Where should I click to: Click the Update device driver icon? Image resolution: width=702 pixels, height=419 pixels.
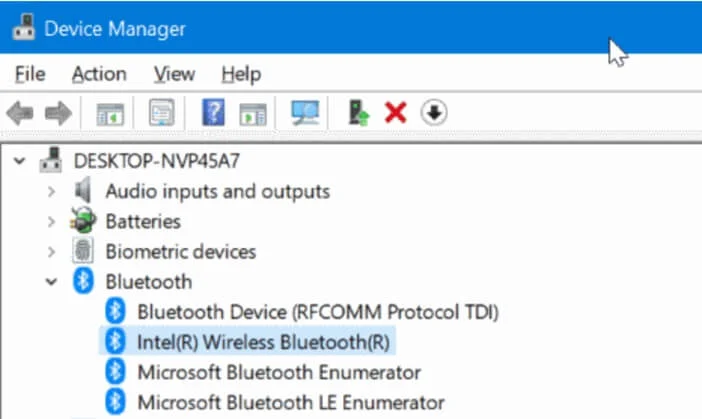(357, 113)
